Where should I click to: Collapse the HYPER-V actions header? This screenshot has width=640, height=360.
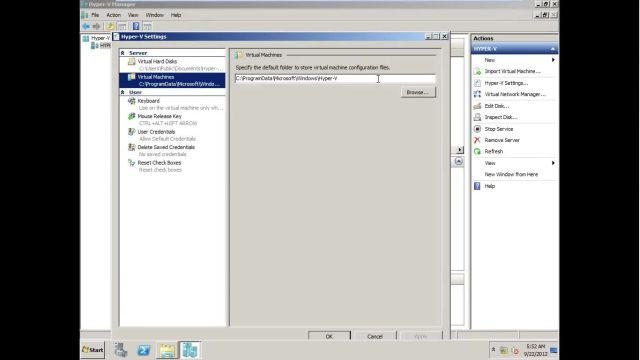coord(553,49)
